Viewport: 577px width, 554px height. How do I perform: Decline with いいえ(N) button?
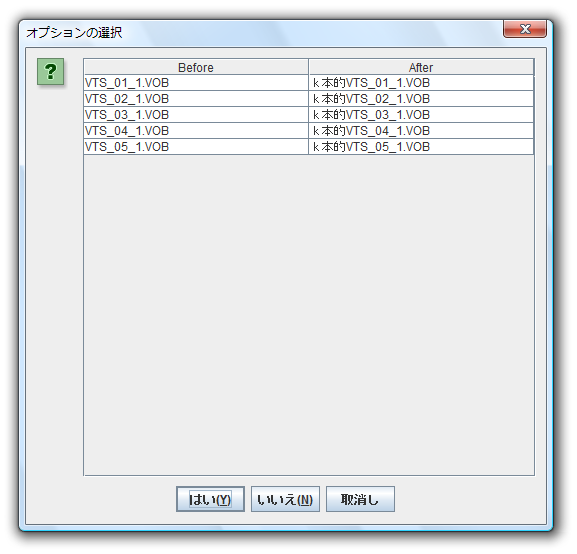tap(285, 499)
